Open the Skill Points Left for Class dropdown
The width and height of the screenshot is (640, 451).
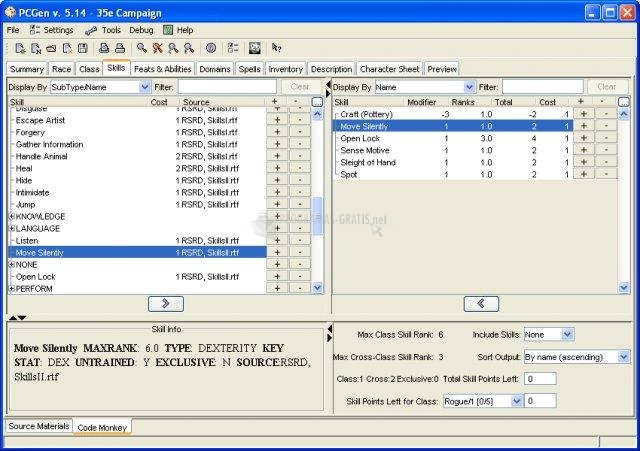[x=517, y=401]
